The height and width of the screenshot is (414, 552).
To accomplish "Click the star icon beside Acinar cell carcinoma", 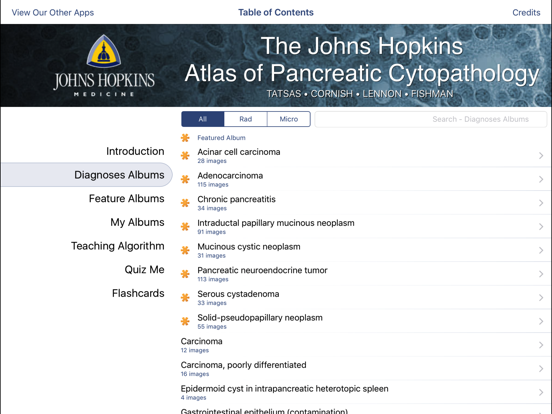I will [x=185, y=155].
